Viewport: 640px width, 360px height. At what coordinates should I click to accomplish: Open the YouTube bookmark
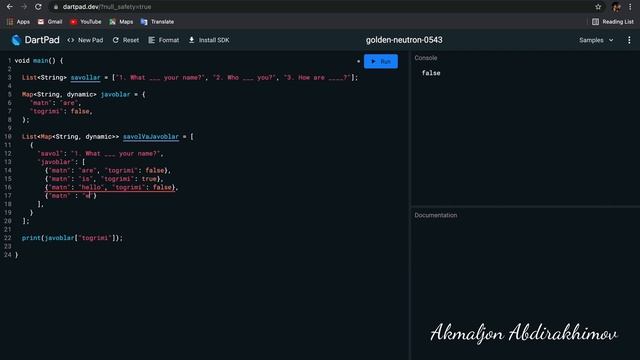86,22
